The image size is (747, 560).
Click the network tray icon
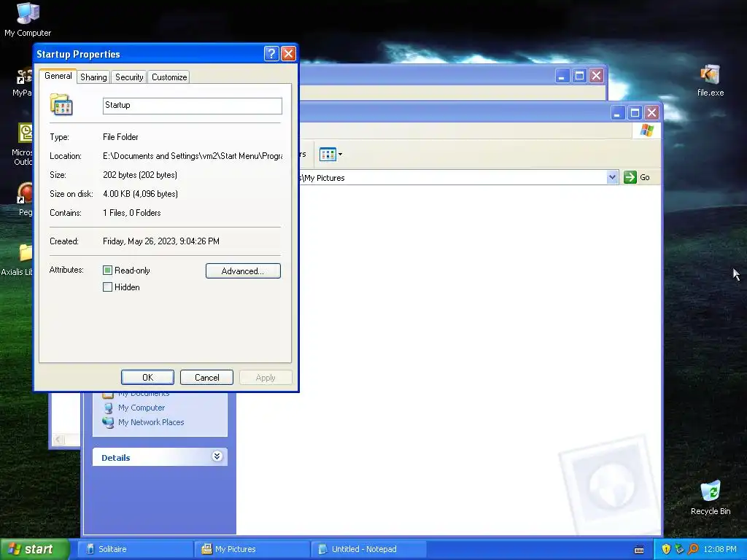pyautogui.click(x=679, y=549)
